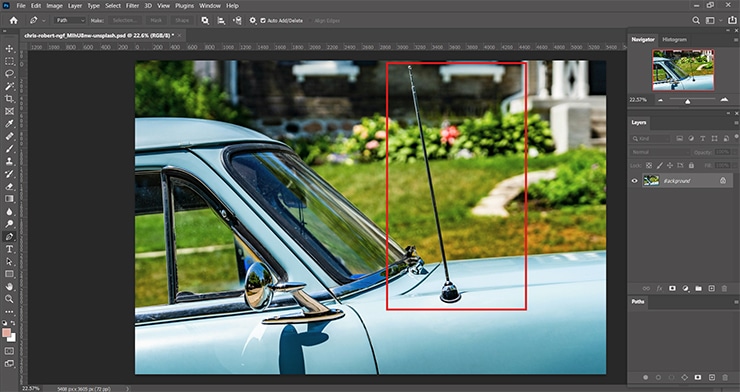
Task: Select the Rectangle shape tool
Action: (9, 274)
